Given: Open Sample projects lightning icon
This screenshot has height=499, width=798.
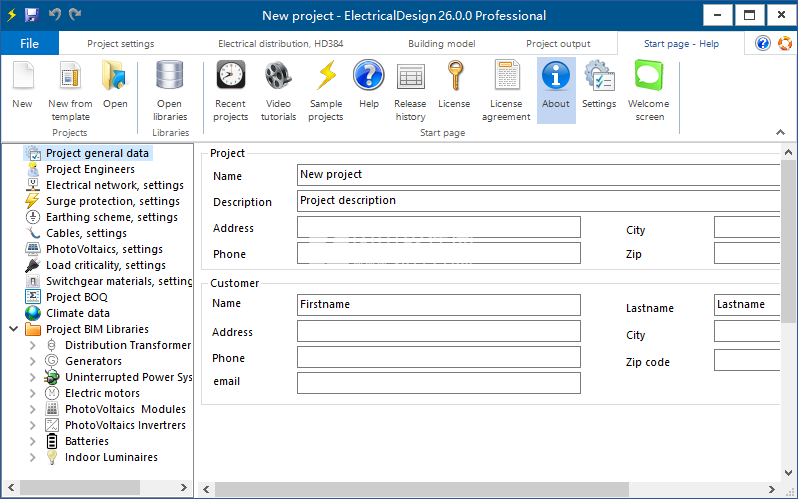Looking at the screenshot, I should click(326, 77).
